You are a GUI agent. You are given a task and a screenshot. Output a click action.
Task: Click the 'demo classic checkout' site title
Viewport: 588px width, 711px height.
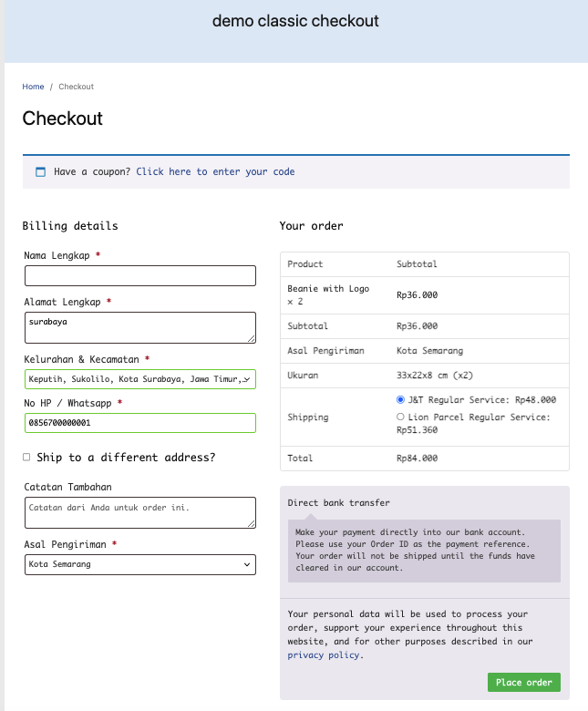click(x=295, y=21)
